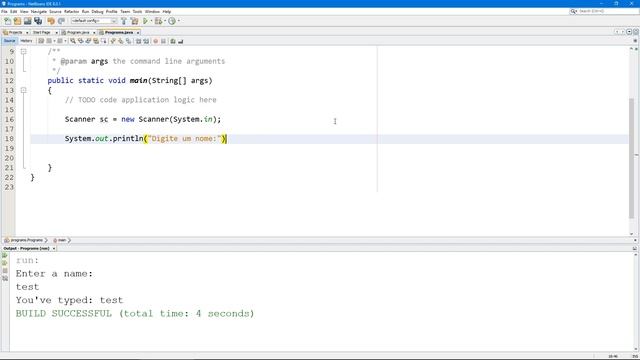
Task: Click the Toggle Bookmark icon
Action: click(x=129, y=41)
